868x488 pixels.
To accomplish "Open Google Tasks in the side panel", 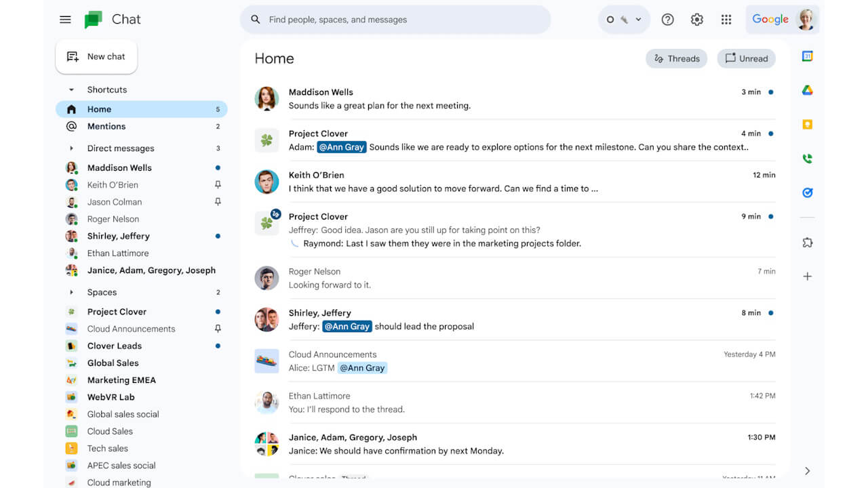I will [807, 192].
